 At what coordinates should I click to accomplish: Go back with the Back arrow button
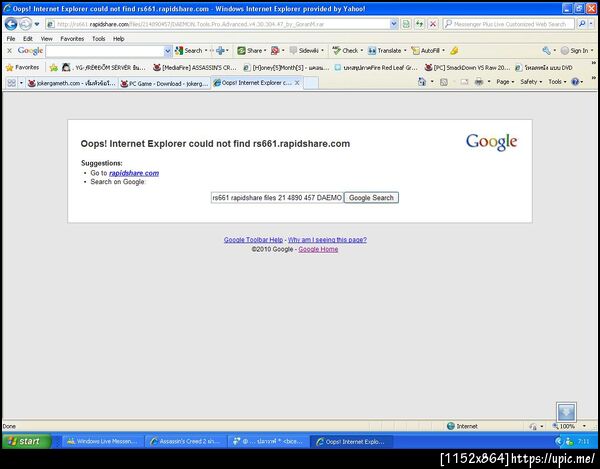[x=11, y=24]
